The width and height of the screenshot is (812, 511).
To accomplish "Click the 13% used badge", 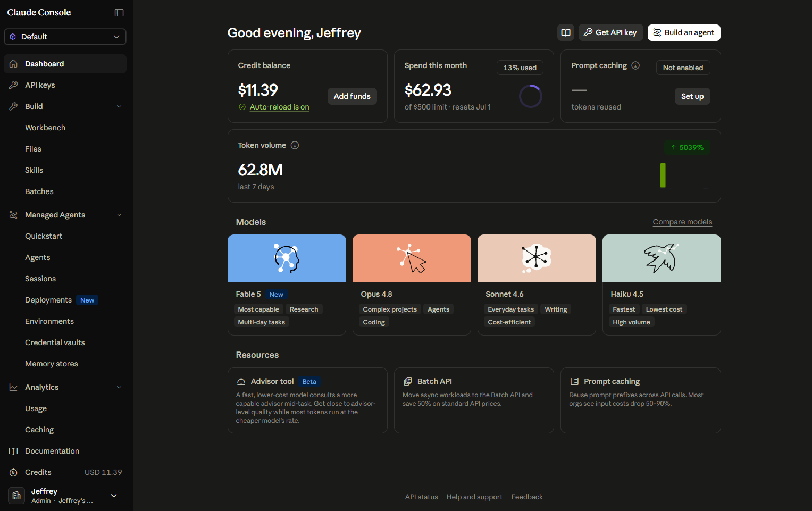I will [x=520, y=68].
